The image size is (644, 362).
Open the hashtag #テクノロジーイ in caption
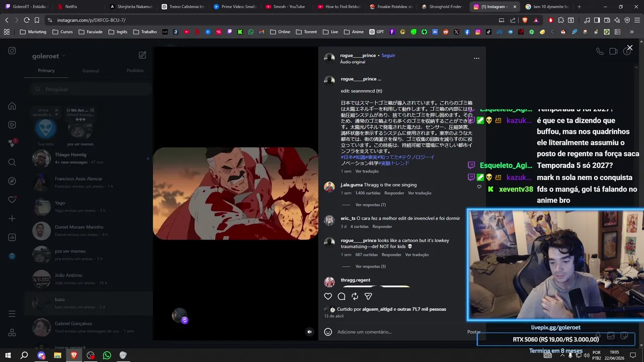417,157
